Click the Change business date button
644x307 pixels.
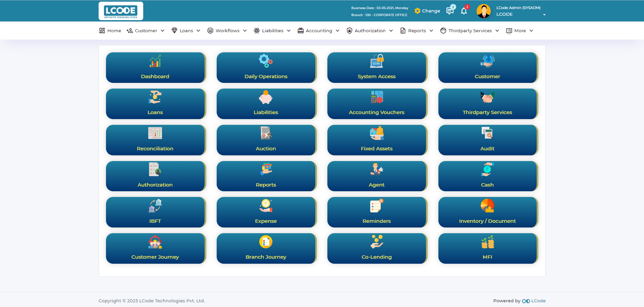click(x=427, y=11)
